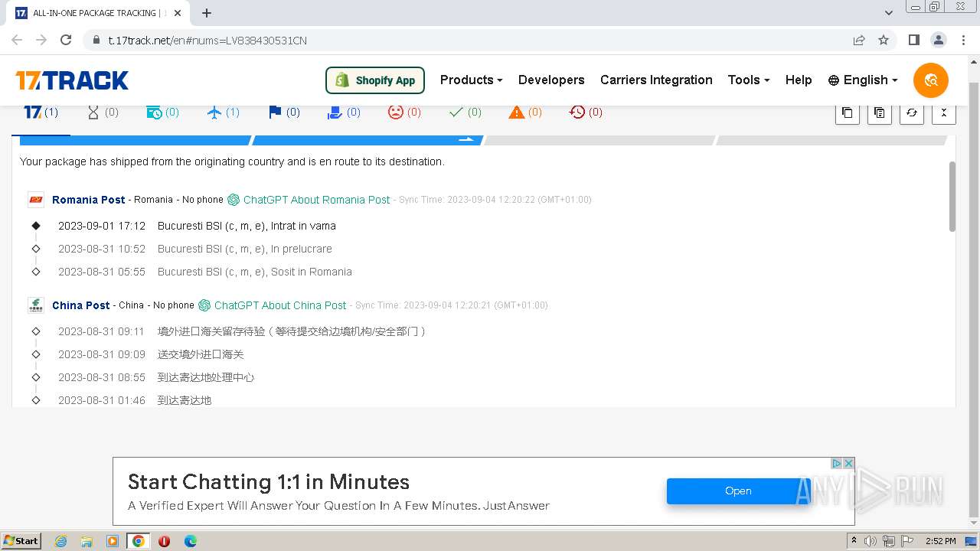
Task: Select the In Transit airplane filter
Action: pos(224,112)
